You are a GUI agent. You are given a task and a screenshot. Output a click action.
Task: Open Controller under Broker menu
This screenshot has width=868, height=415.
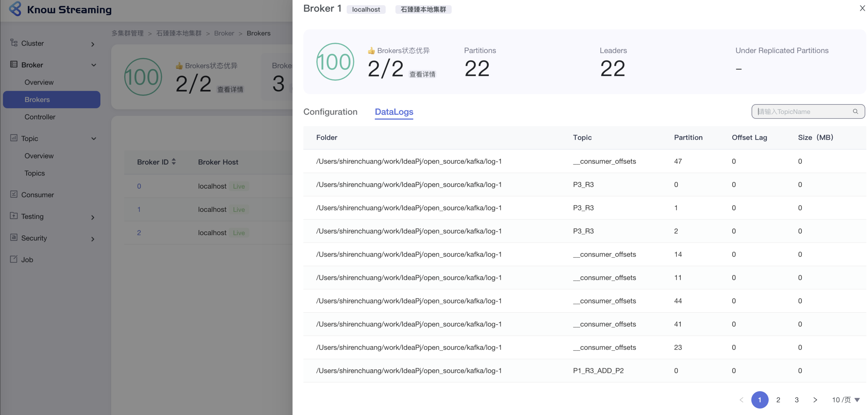[x=40, y=117]
